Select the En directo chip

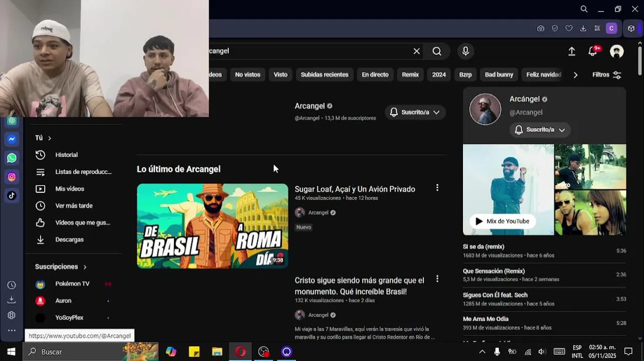pyautogui.click(x=375, y=75)
